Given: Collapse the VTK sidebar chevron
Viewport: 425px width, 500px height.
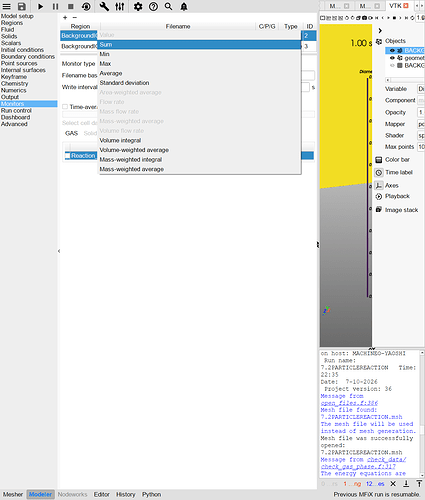Looking at the screenshot, I should tap(380, 31).
